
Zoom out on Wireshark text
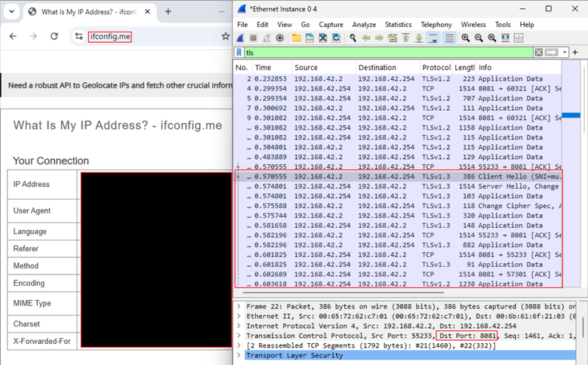[479, 38]
